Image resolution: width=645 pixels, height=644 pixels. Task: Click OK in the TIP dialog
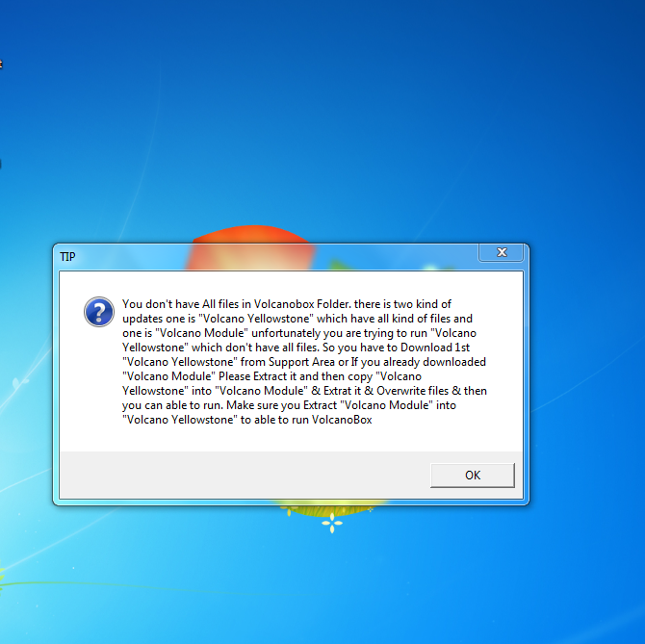[473, 475]
